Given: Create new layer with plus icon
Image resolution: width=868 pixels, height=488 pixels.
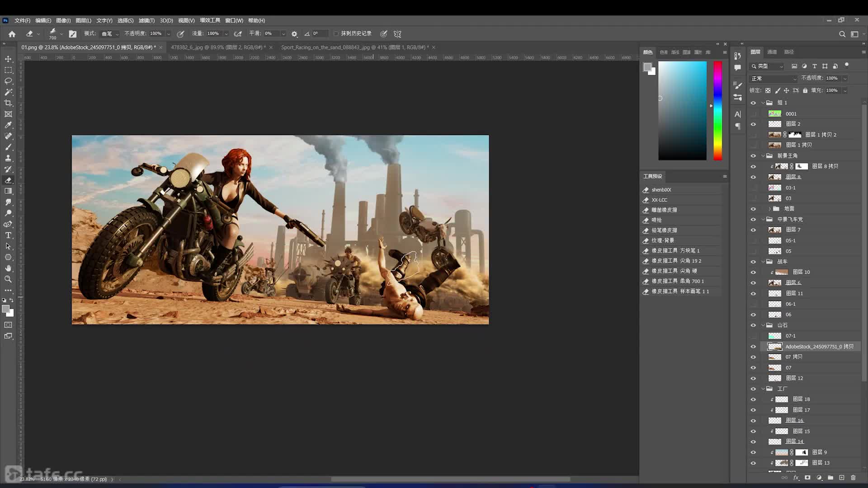Looking at the screenshot, I should (x=842, y=478).
